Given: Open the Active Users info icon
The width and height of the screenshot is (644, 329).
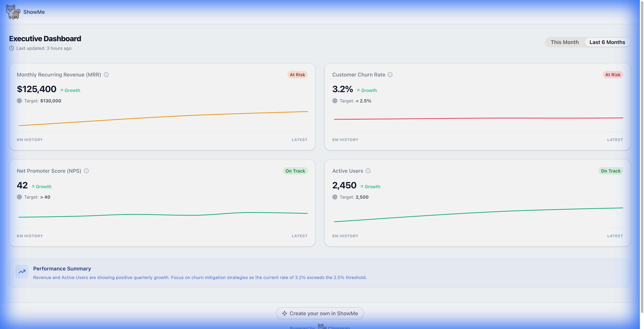Looking at the screenshot, I should click(368, 171).
